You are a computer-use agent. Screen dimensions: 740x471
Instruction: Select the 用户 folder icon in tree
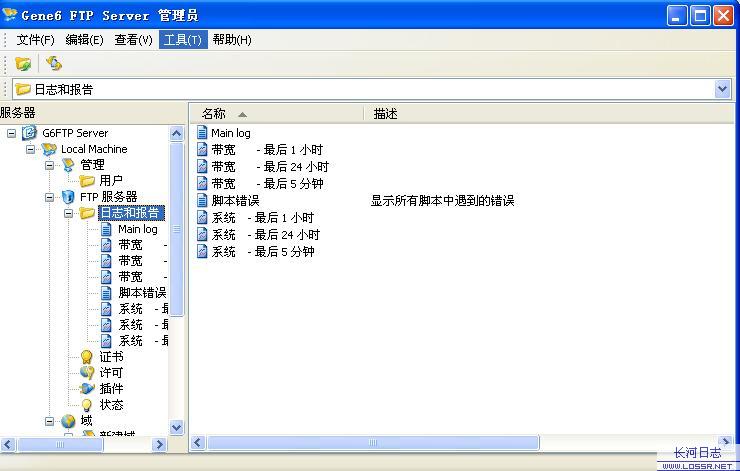[87, 181]
